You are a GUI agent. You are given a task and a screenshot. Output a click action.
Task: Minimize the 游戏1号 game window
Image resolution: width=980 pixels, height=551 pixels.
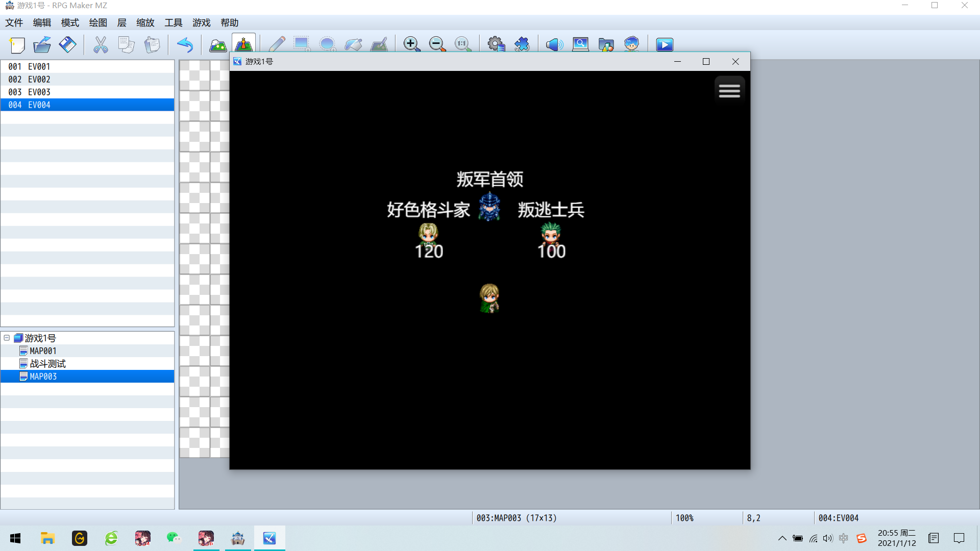pyautogui.click(x=678, y=61)
